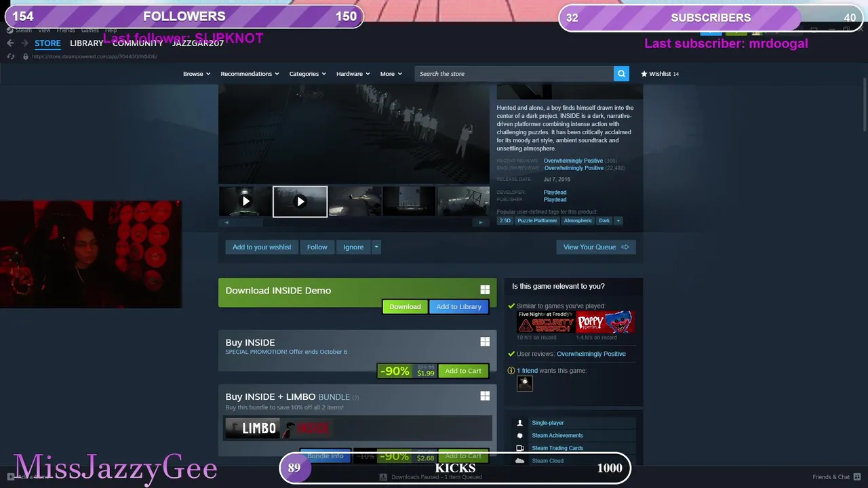The height and width of the screenshot is (488, 868).
Task: Open the third screenshot thumbnail
Action: 355,201
